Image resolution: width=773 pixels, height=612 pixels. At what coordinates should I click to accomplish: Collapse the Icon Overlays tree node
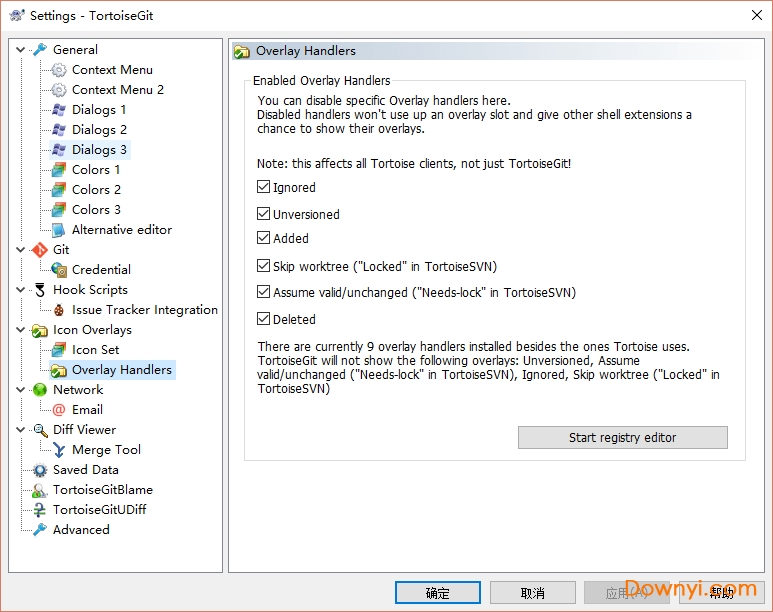tap(21, 329)
